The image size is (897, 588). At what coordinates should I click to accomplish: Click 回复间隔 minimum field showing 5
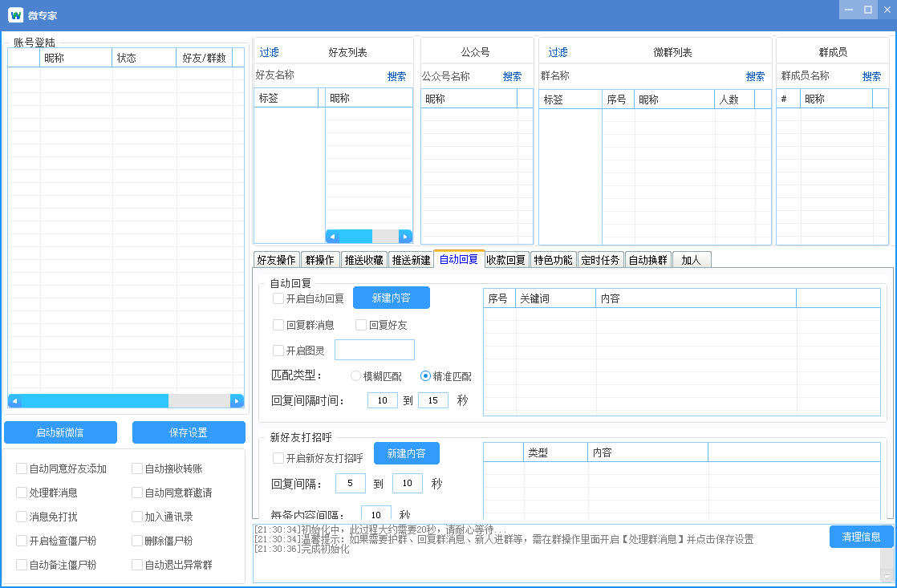(x=350, y=484)
